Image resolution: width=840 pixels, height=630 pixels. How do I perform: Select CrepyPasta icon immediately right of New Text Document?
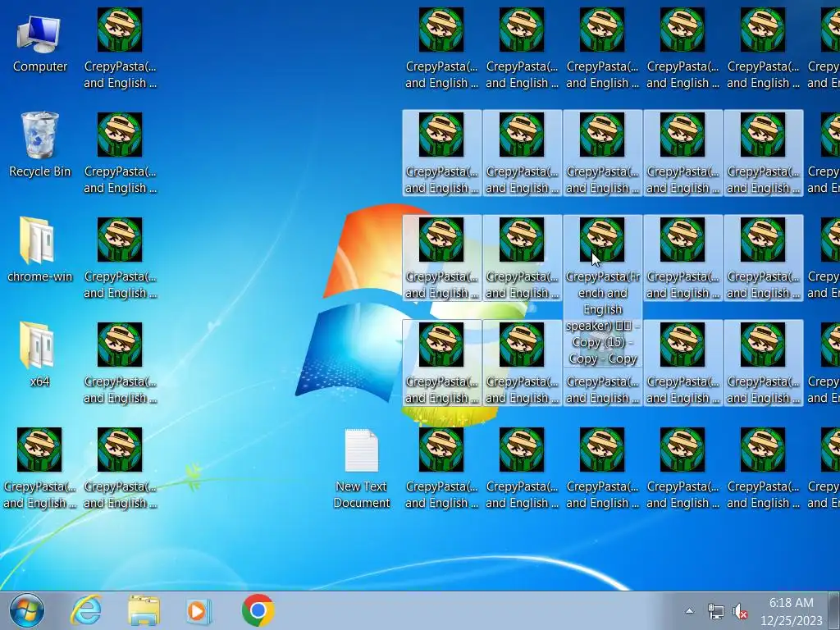coord(441,467)
